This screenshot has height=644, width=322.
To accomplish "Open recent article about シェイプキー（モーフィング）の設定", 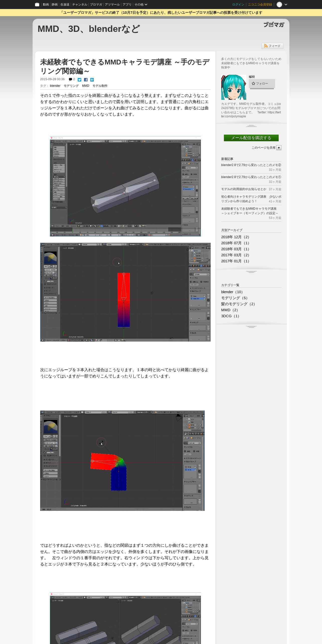I will coord(250,211).
